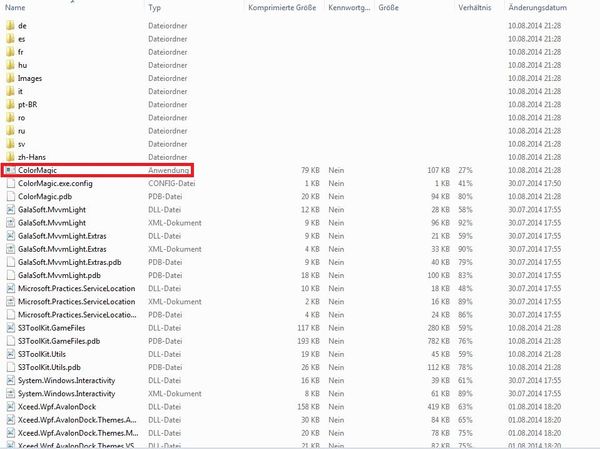Sort by the Änderungsdatum column header
This screenshot has width=600, height=449.
[537, 7]
